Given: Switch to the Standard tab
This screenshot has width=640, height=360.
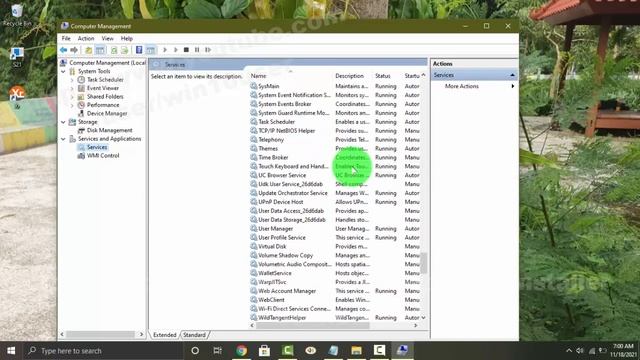Looking at the screenshot, I should (194, 335).
